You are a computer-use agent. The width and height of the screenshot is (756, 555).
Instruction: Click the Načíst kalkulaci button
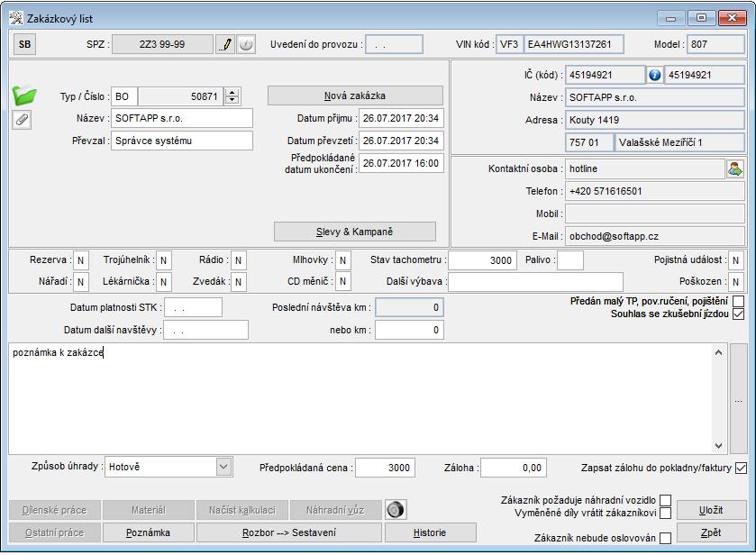tap(242, 510)
